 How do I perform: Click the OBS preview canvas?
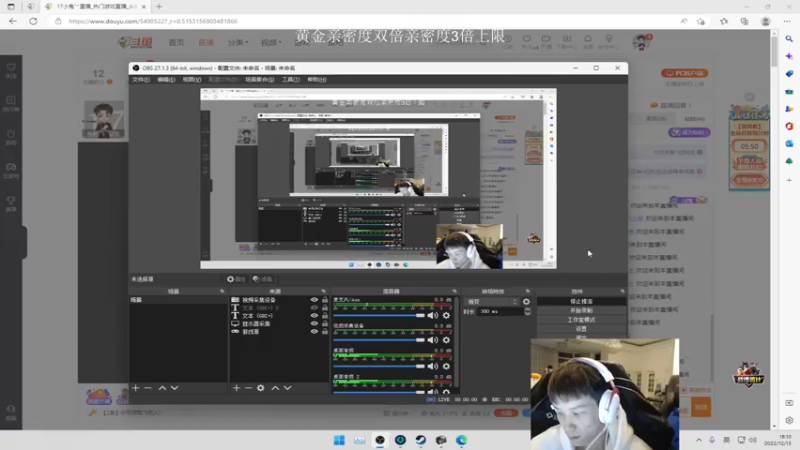tap(378, 179)
